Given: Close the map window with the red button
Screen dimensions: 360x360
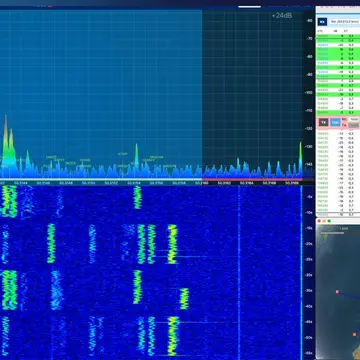Looking at the screenshot, I should click(x=319, y=221).
